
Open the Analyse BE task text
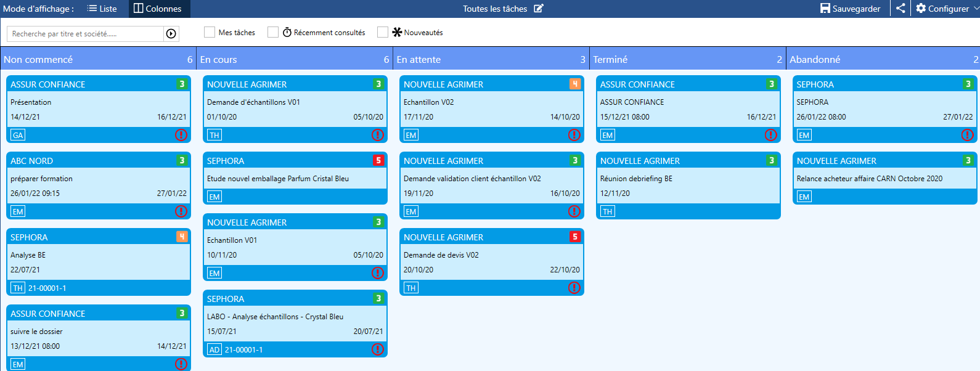click(28, 255)
